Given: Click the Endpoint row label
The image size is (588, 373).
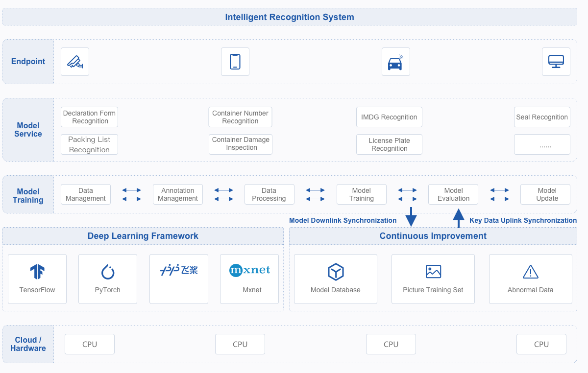Looking at the screenshot, I should click(x=28, y=62).
